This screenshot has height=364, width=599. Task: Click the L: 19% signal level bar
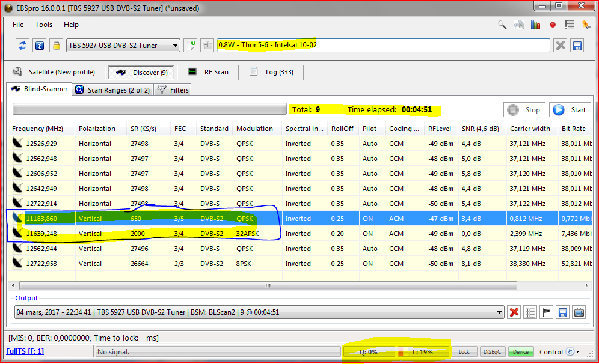pos(423,352)
